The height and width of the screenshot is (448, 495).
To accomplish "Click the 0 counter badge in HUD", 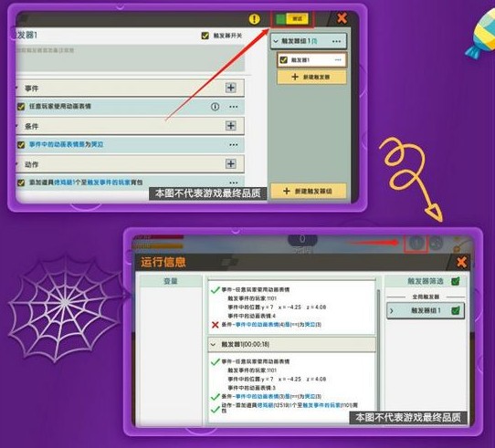I will pos(302,239).
